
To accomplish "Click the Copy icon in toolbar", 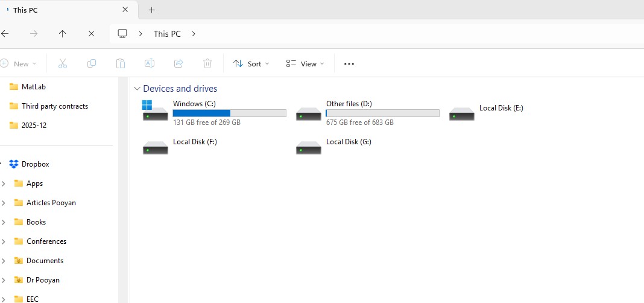I will (x=92, y=63).
